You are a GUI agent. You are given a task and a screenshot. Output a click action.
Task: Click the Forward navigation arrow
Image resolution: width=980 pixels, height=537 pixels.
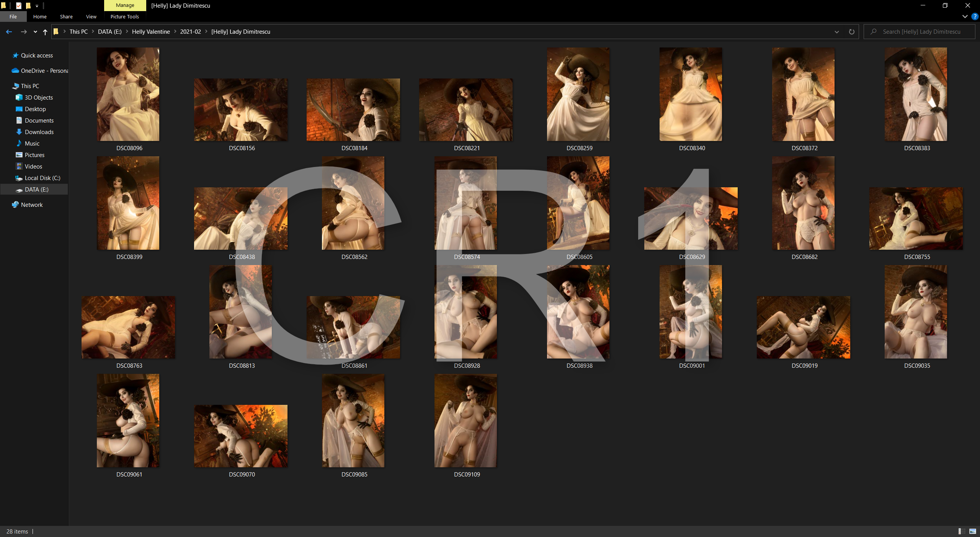tap(24, 32)
